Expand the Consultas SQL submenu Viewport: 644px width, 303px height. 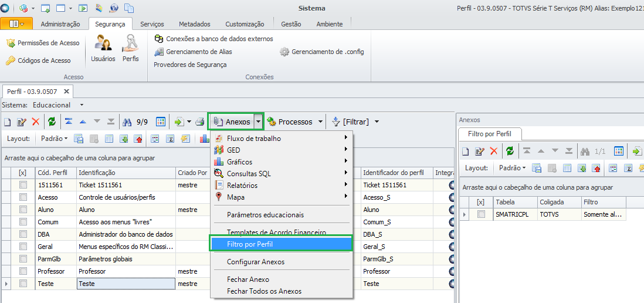tap(281, 173)
